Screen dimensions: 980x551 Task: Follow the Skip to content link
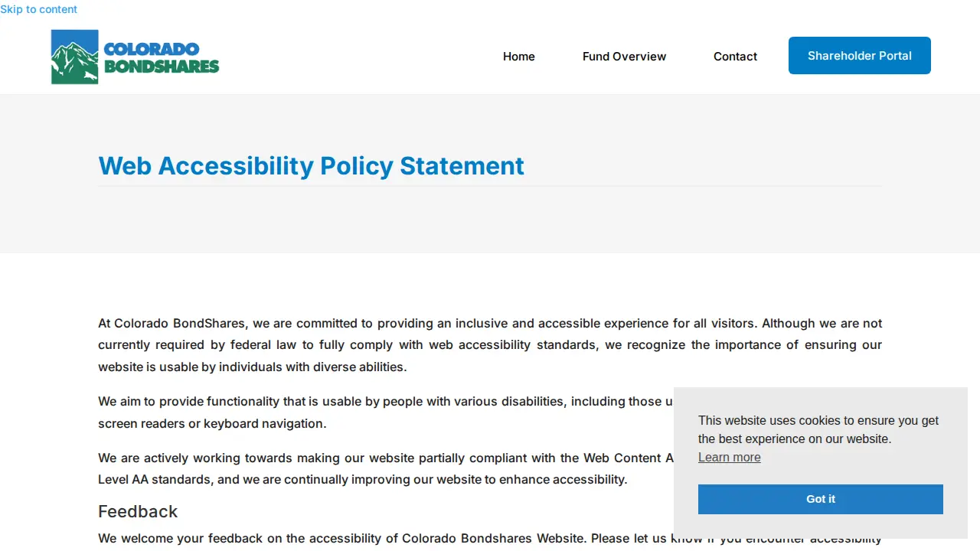(x=38, y=9)
